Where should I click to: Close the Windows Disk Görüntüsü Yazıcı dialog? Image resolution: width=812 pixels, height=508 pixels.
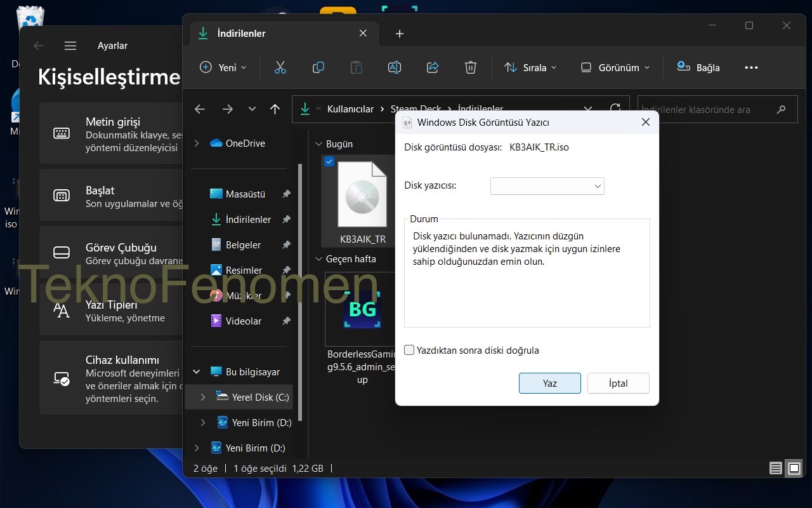pyautogui.click(x=646, y=122)
